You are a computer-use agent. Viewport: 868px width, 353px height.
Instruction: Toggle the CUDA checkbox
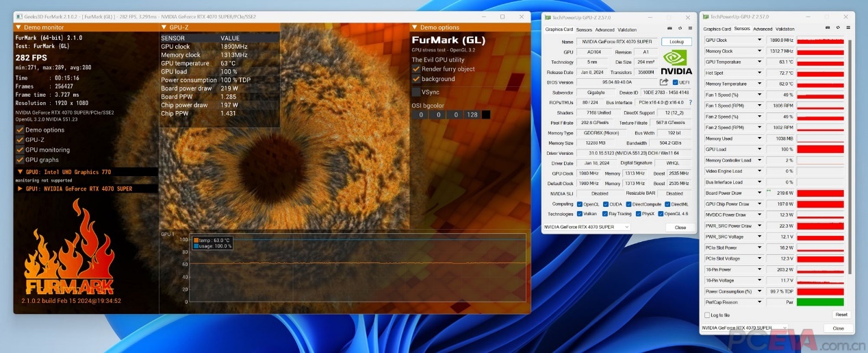[x=605, y=204]
